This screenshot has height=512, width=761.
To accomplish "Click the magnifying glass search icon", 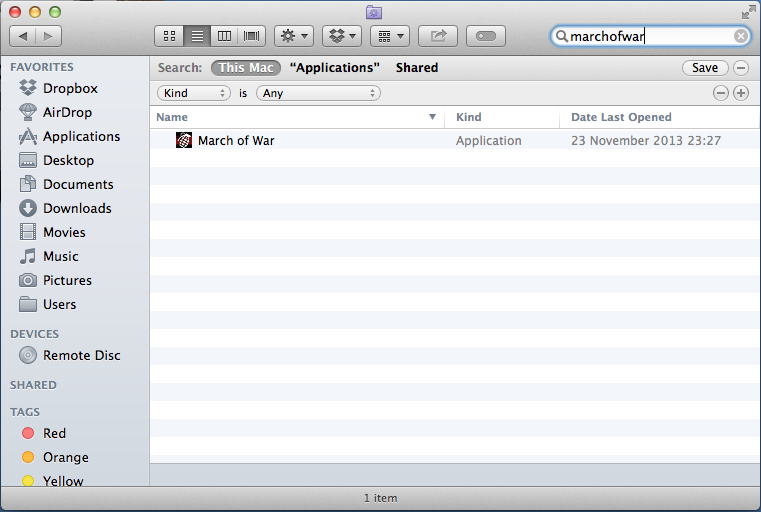I will point(562,36).
